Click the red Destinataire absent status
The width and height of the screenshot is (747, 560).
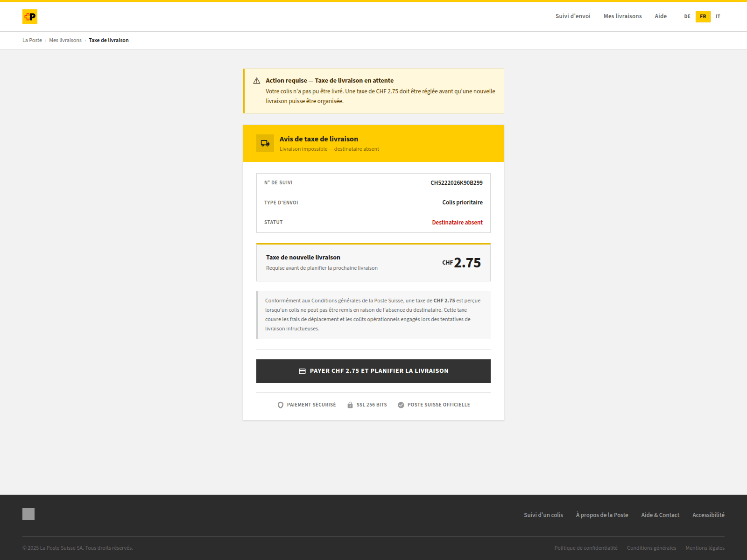458,223
